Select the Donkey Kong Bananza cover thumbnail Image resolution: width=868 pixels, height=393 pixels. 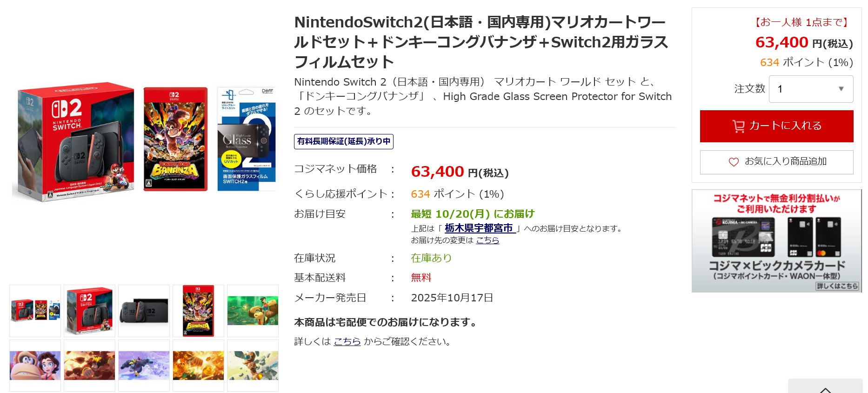coord(198,311)
